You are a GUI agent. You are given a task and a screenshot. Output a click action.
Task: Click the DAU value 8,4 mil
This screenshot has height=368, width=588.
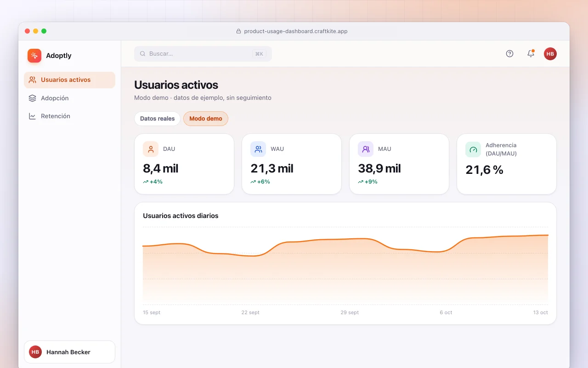[161, 168]
